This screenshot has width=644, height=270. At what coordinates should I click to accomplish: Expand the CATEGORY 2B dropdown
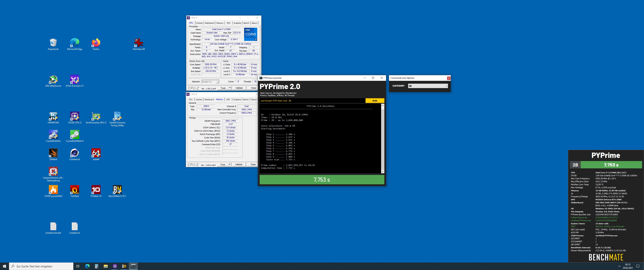(428, 86)
